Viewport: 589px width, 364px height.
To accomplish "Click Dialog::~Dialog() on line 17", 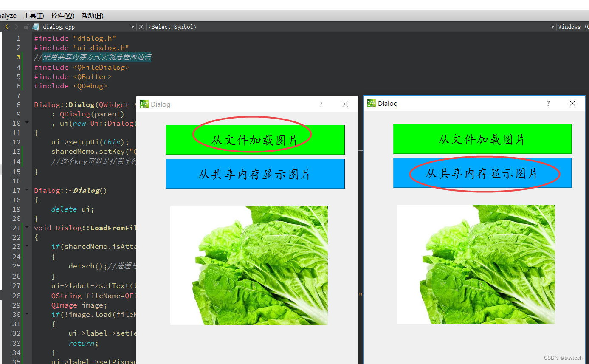I will [x=70, y=191].
